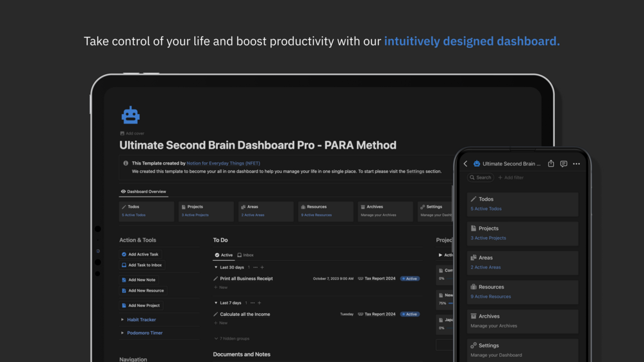Click the Active status tag on Calculate Income row
The image size is (644, 362).
tap(410, 315)
